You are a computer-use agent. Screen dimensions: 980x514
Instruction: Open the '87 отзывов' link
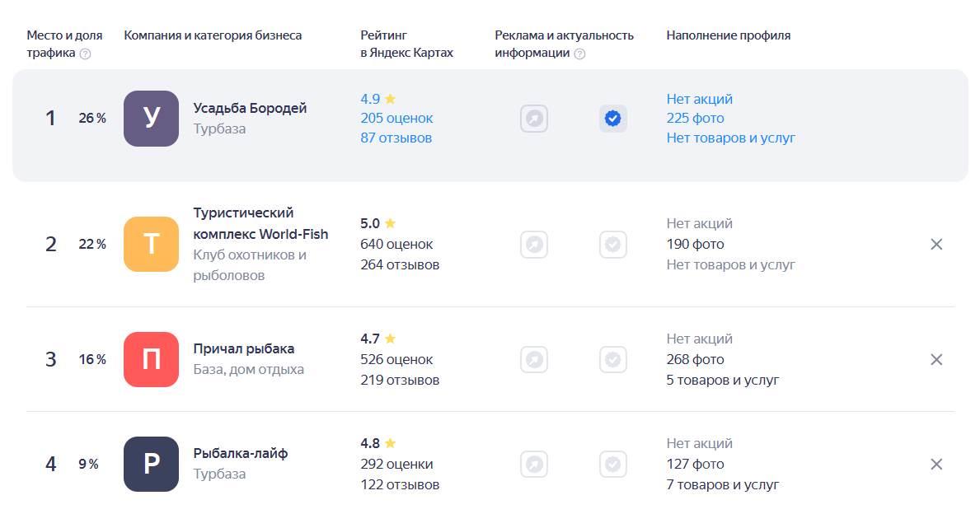pos(396,138)
